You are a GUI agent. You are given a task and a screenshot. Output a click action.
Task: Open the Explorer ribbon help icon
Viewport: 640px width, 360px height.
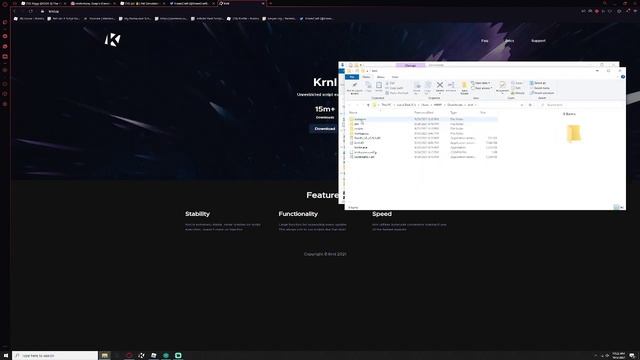tap(623, 77)
